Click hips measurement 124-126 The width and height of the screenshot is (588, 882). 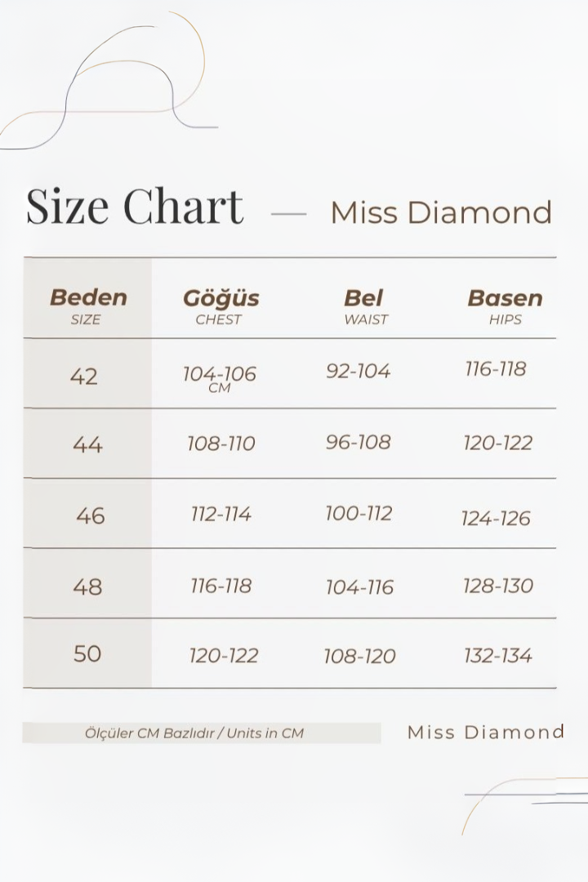pos(496,518)
